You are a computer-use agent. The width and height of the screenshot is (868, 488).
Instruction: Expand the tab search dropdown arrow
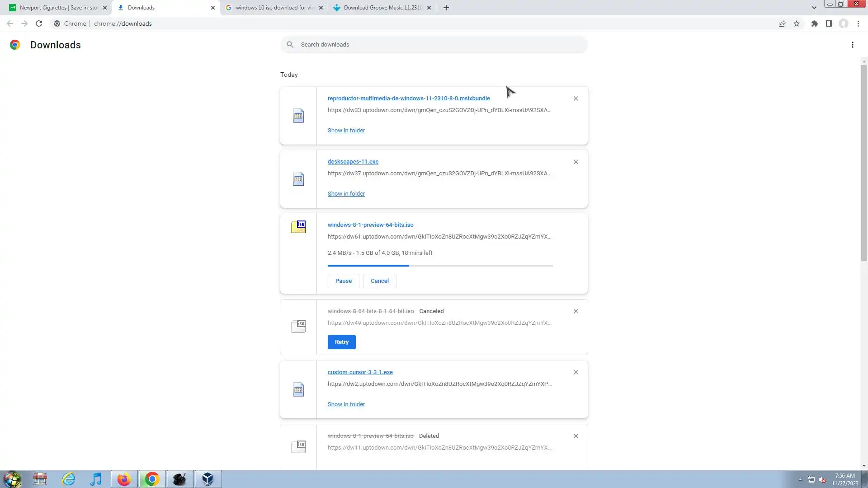pyautogui.click(x=814, y=8)
